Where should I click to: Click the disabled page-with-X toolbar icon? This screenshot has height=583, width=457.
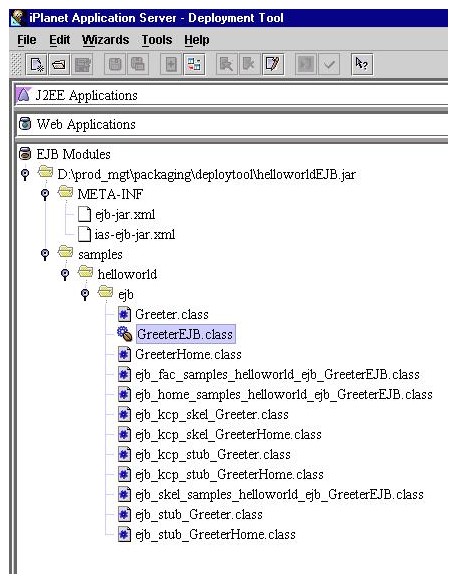249,65
